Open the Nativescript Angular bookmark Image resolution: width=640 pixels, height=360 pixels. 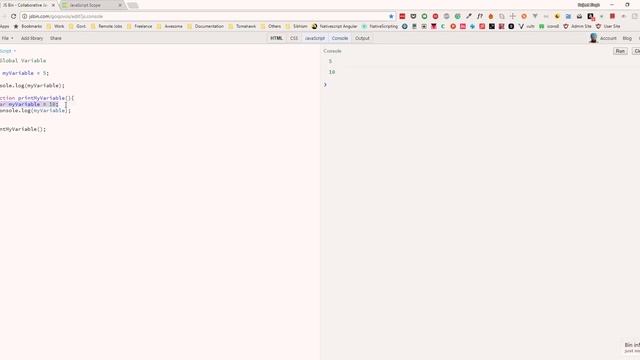(x=334, y=26)
